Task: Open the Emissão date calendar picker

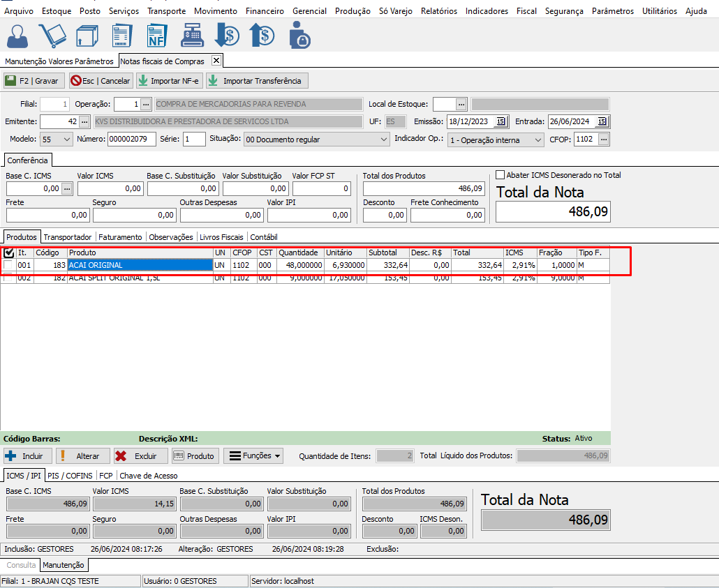Action: point(501,121)
